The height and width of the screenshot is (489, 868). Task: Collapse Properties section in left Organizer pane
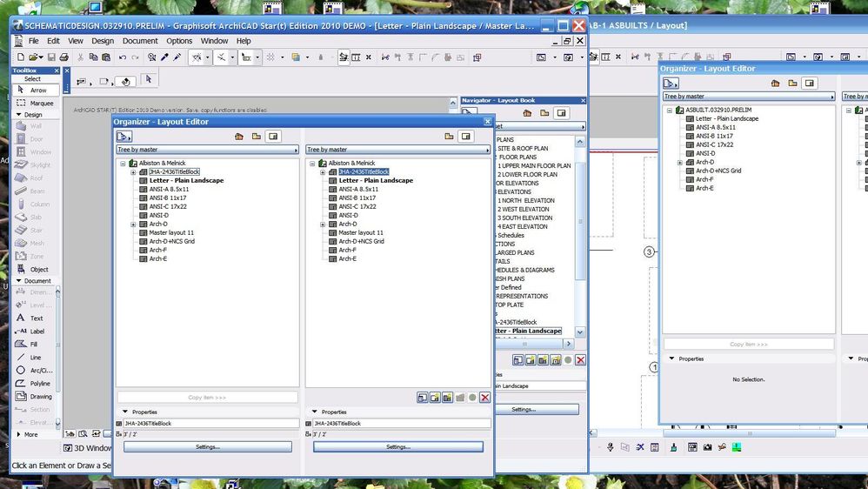124,412
